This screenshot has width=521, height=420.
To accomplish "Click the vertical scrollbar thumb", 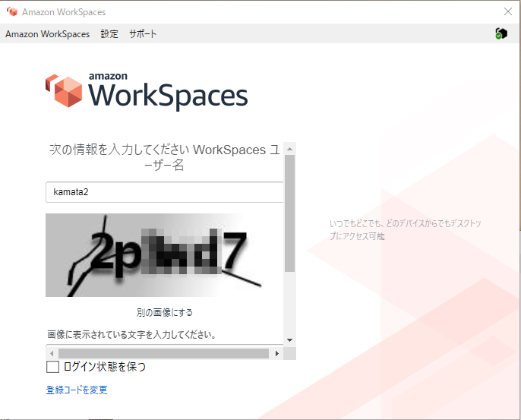I will click(290, 213).
